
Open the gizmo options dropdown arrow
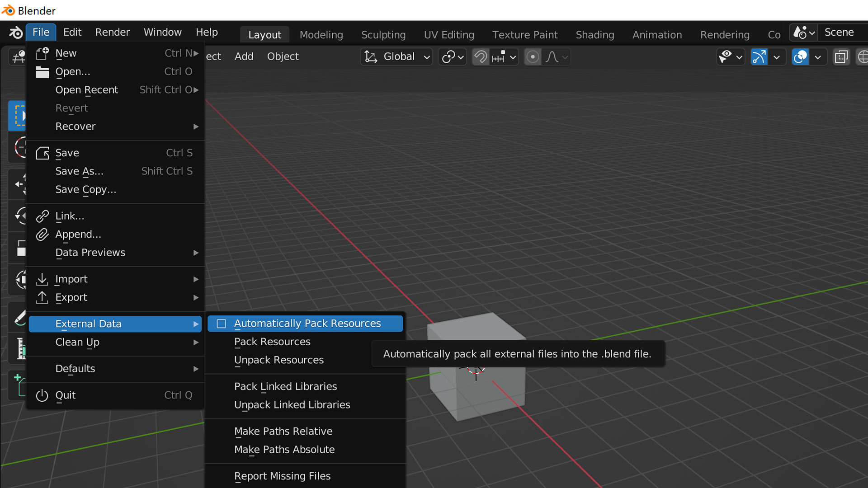777,57
